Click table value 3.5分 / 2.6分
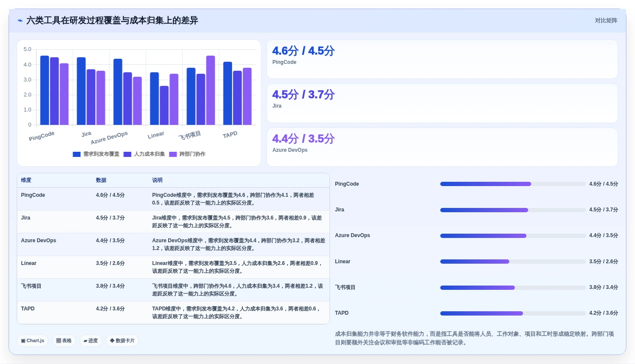This screenshot has height=364, width=635. [110, 263]
